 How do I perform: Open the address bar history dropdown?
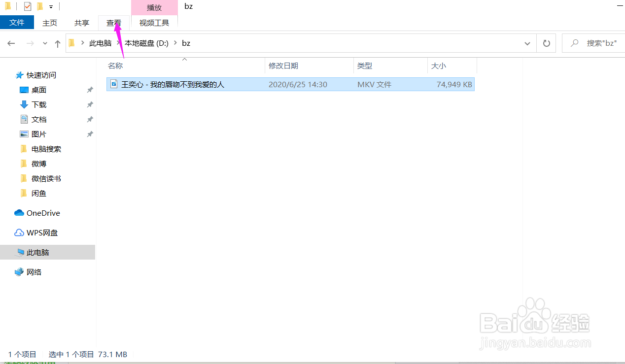(527, 43)
